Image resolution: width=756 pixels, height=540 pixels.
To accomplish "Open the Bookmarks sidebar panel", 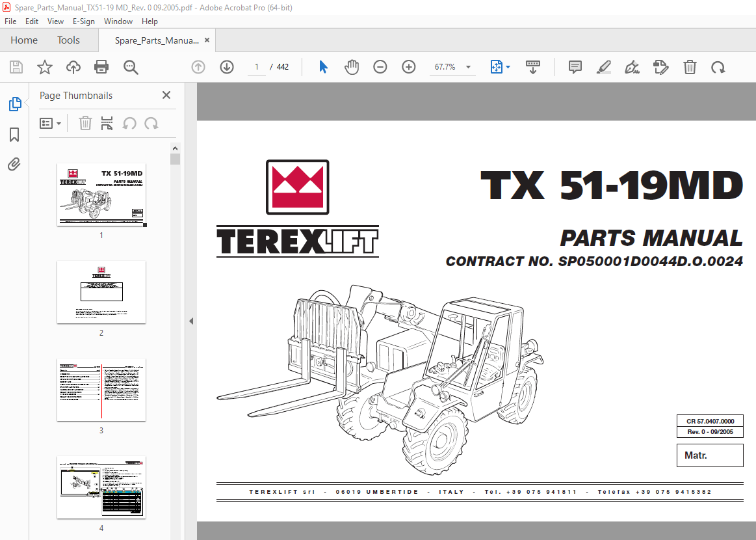I will tap(14, 135).
